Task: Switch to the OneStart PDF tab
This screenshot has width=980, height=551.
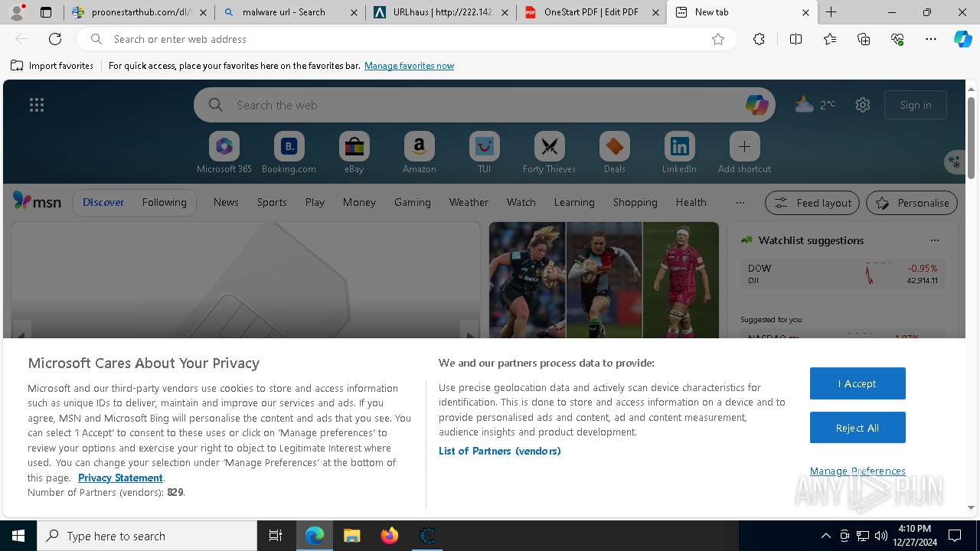Action: (591, 12)
